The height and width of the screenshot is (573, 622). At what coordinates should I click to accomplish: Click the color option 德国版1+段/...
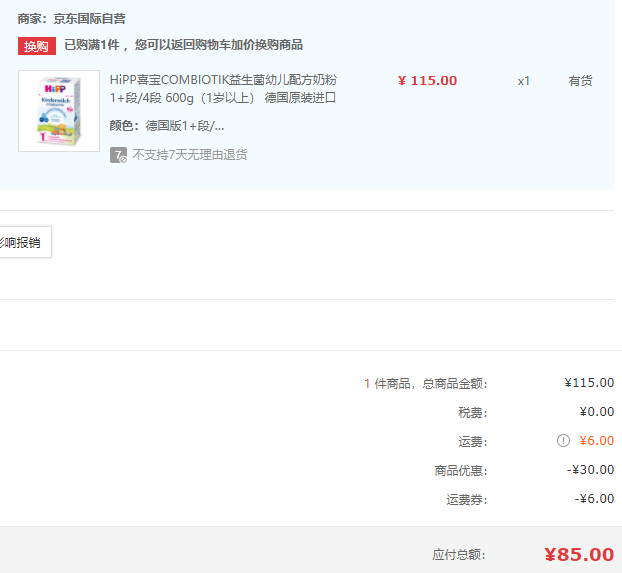coord(184,126)
